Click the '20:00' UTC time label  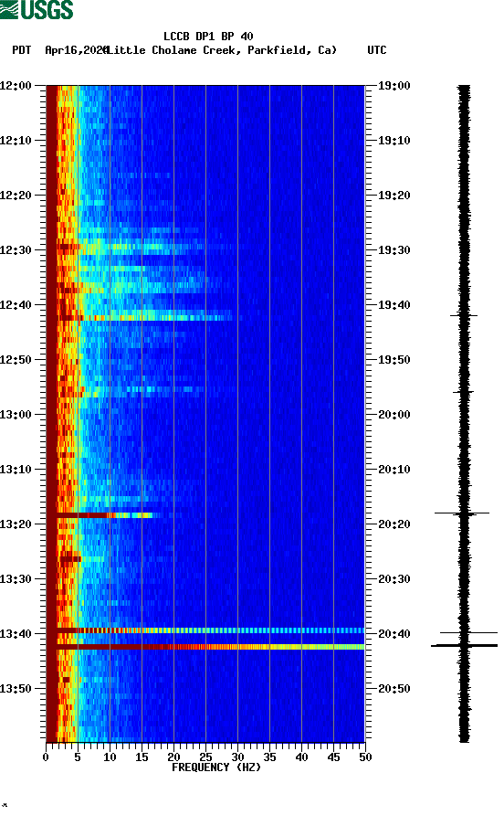pyautogui.click(x=394, y=415)
